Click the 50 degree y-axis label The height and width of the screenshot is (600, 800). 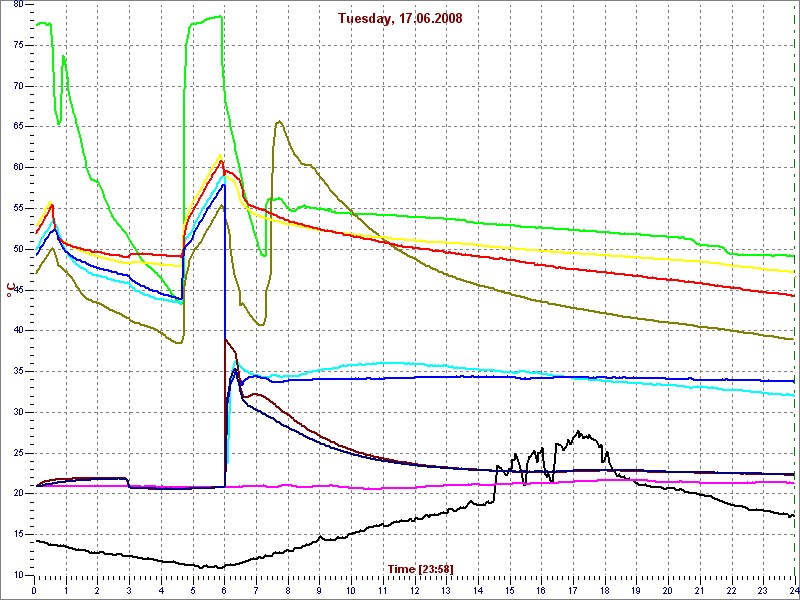point(18,249)
